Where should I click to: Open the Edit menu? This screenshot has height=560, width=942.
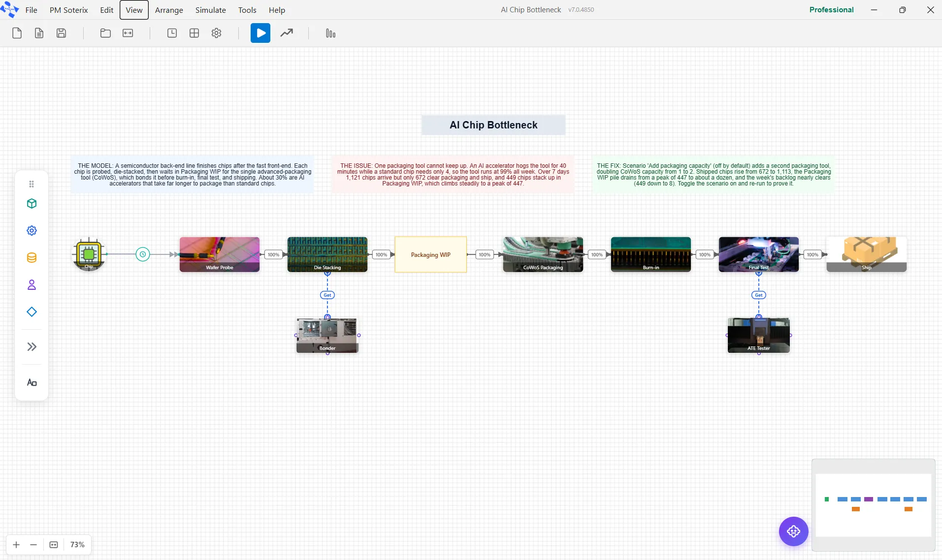pyautogui.click(x=106, y=10)
